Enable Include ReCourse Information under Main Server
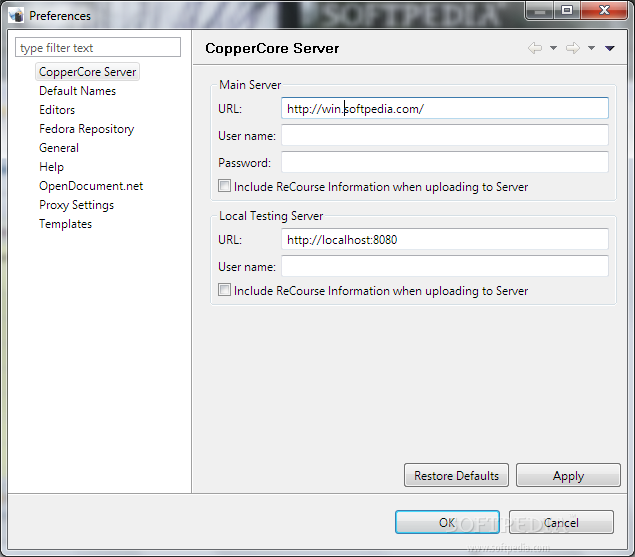Image resolution: width=635 pixels, height=557 pixels. pyautogui.click(x=224, y=186)
